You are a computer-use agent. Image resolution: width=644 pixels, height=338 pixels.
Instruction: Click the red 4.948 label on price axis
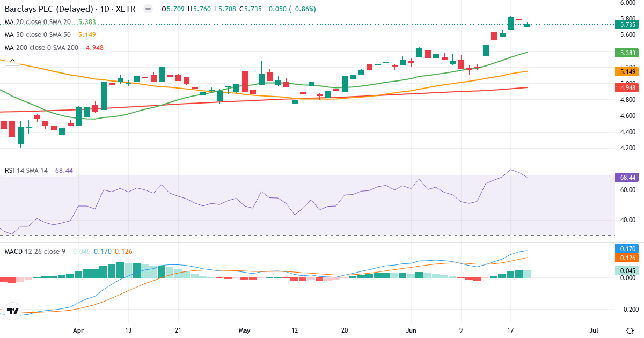tap(628, 87)
